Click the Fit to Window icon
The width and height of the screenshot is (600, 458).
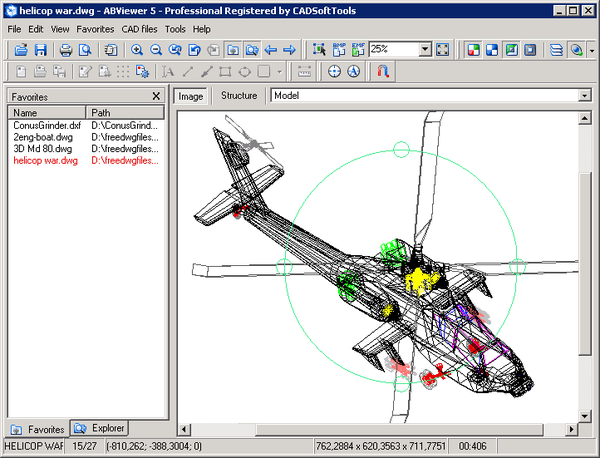[x=444, y=49]
